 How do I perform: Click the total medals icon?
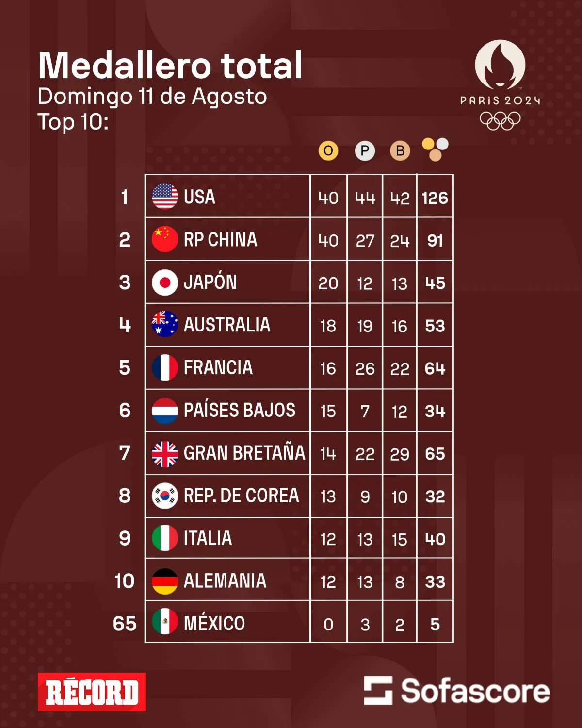(x=435, y=149)
